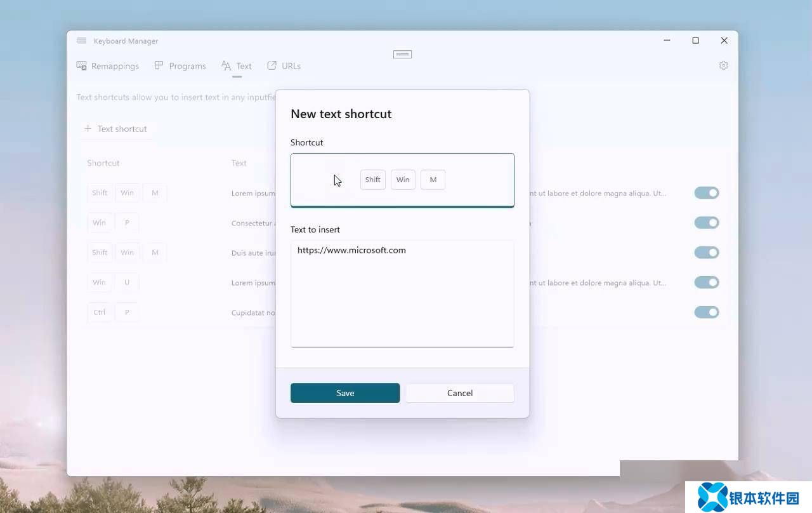Switch to the Text tab

click(237, 66)
